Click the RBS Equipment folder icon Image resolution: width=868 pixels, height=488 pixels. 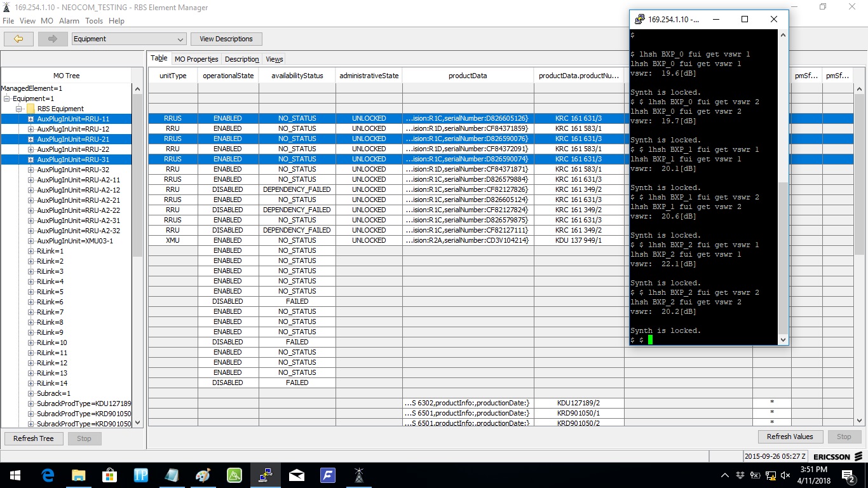(x=31, y=109)
